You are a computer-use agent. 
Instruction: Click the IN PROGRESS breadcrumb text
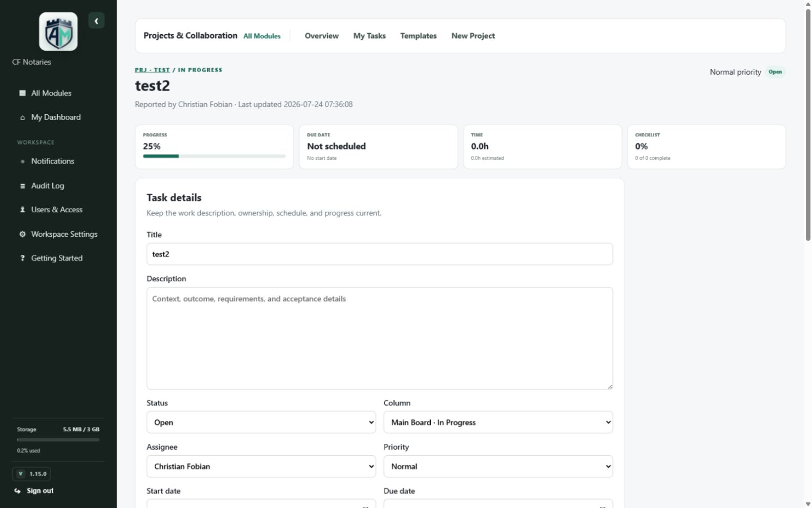200,70
